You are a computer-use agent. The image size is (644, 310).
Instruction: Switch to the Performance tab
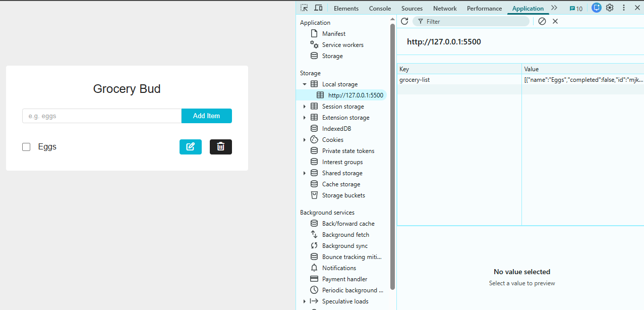pyautogui.click(x=485, y=9)
